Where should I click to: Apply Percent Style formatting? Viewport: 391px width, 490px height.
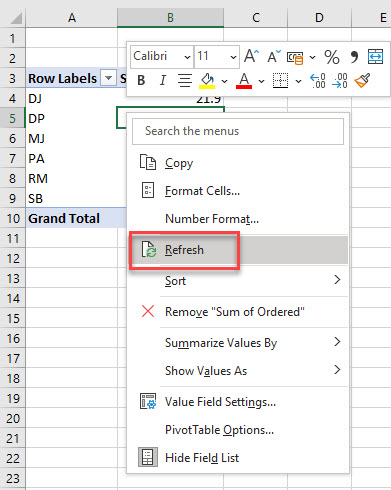pyautogui.click(x=332, y=57)
